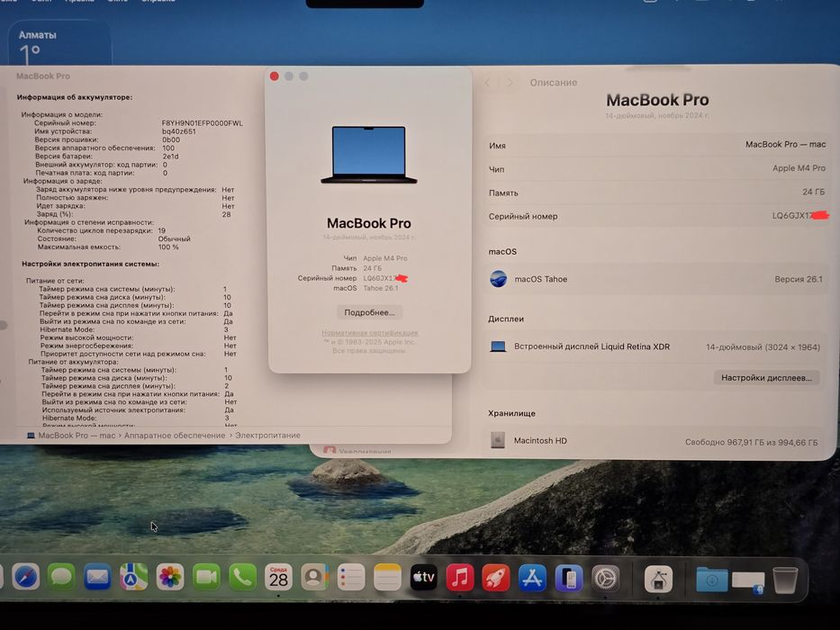840x630 pixels.
Task: Open the Алматы weather widget
Action: [59, 43]
